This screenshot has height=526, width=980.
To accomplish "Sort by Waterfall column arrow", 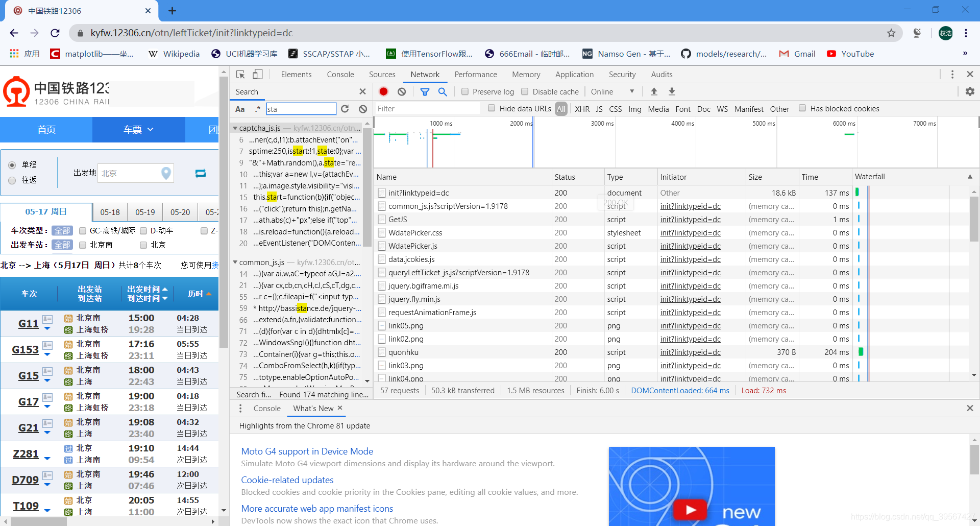I will pyautogui.click(x=970, y=177).
